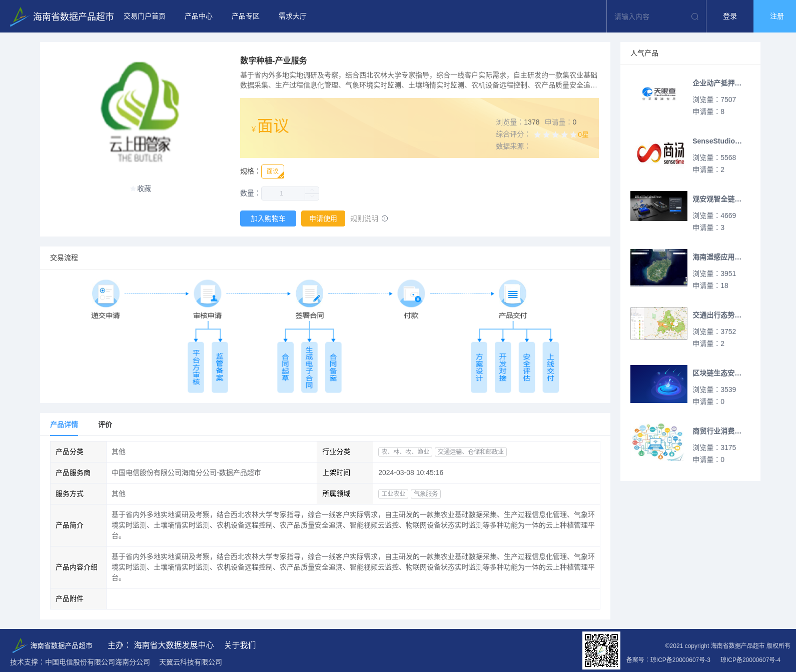Open 产品专区 menu item
Viewport: 796px width, 672px height.
click(246, 16)
